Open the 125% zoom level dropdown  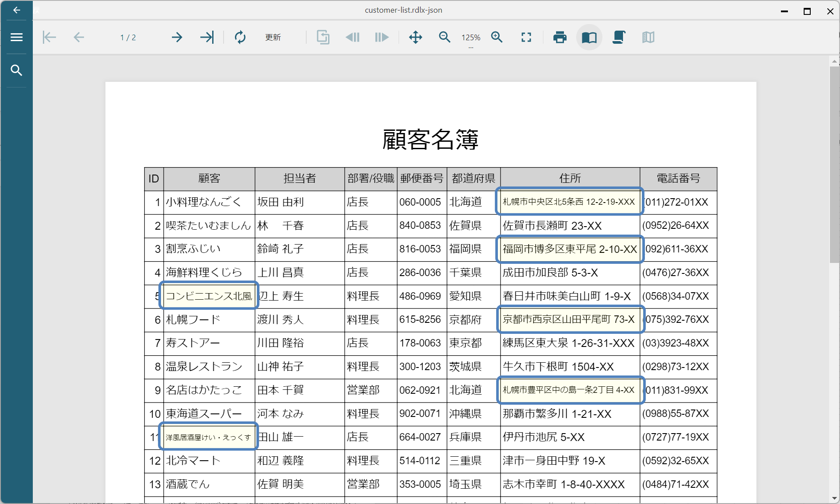tap(471, 38)
